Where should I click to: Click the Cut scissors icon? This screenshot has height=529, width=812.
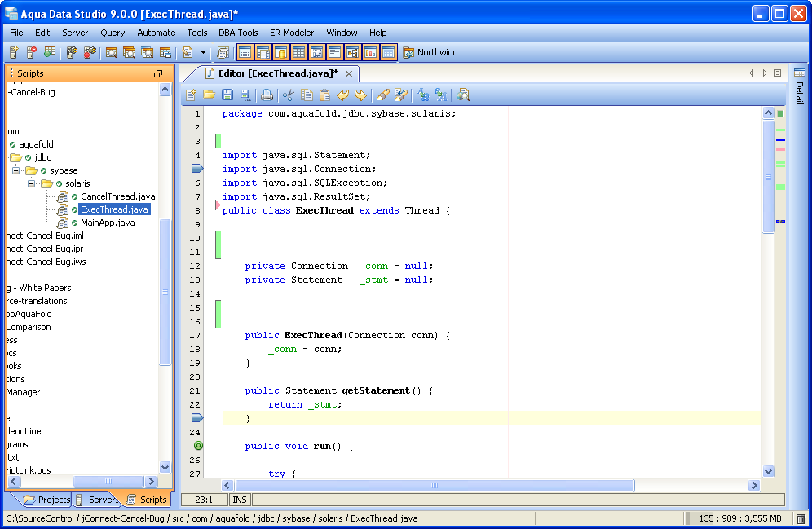pyautogui.click(x=287, y=95)
